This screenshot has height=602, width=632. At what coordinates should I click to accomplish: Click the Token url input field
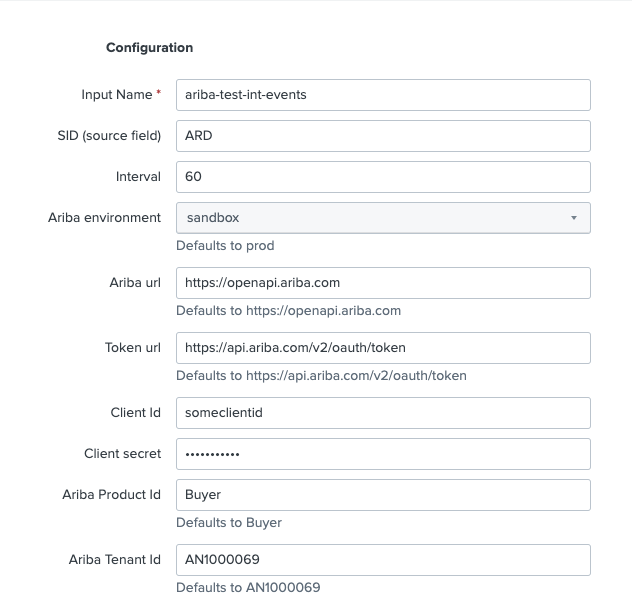[x=383, y=348]
